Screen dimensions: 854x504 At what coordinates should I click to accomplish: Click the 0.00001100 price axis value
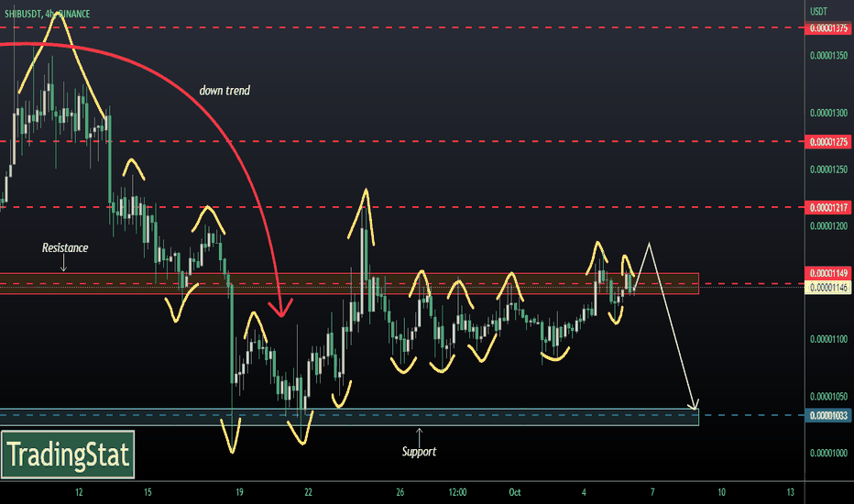(828, 339)
